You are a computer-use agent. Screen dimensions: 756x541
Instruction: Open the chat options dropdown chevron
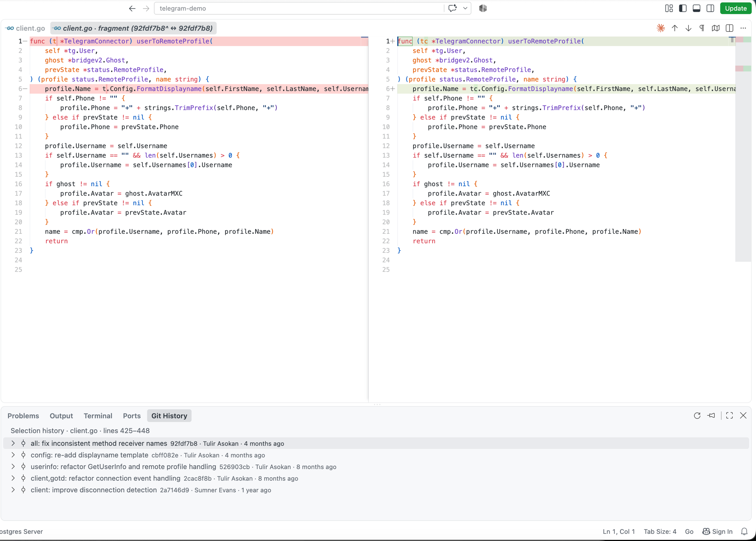click(x=465, y=8)
